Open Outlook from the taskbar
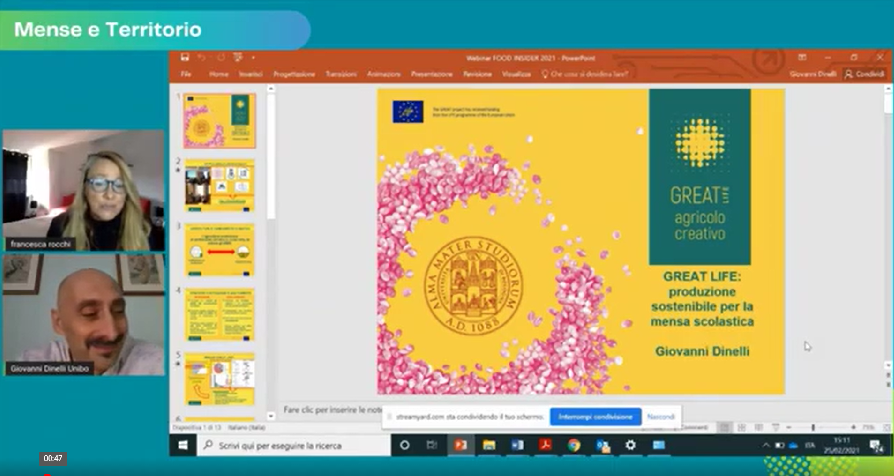 coord(602,445)
